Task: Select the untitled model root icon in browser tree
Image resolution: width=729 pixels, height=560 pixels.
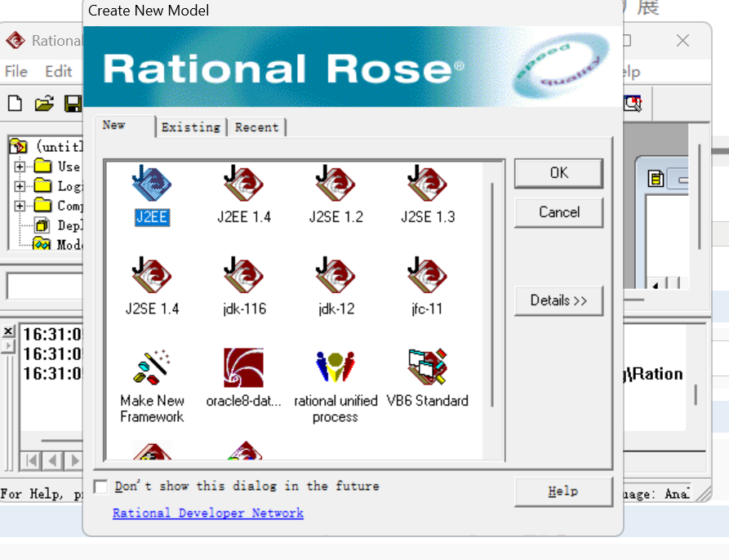Action: (19, 146)
